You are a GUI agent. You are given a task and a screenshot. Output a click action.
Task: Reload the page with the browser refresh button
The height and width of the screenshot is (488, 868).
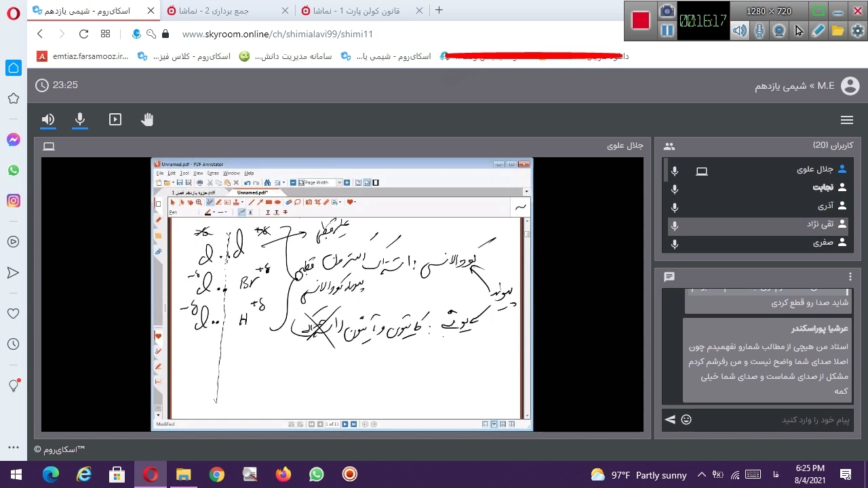point(83,34)
